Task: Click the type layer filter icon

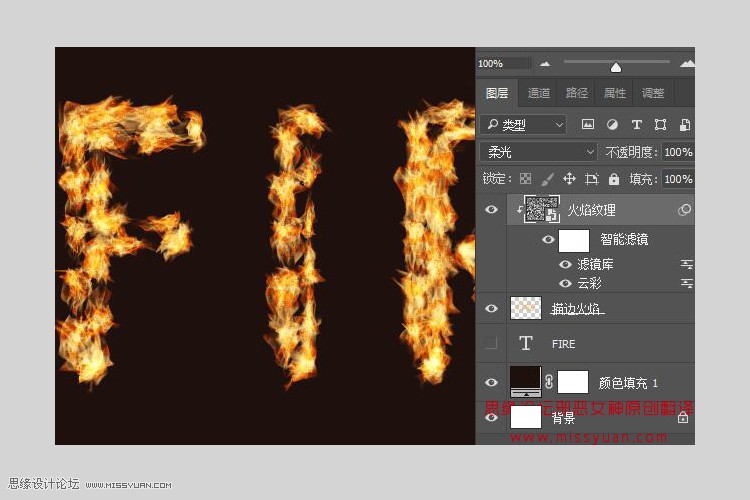Action: 636,125
